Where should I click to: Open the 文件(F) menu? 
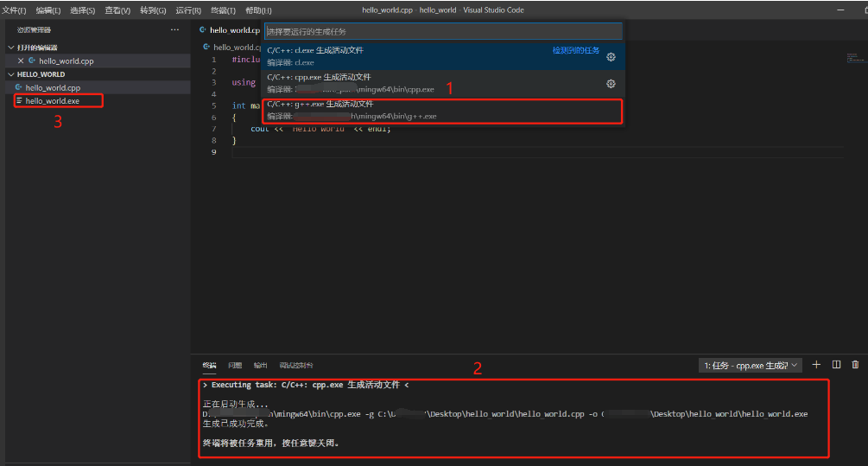coord(15,10)
